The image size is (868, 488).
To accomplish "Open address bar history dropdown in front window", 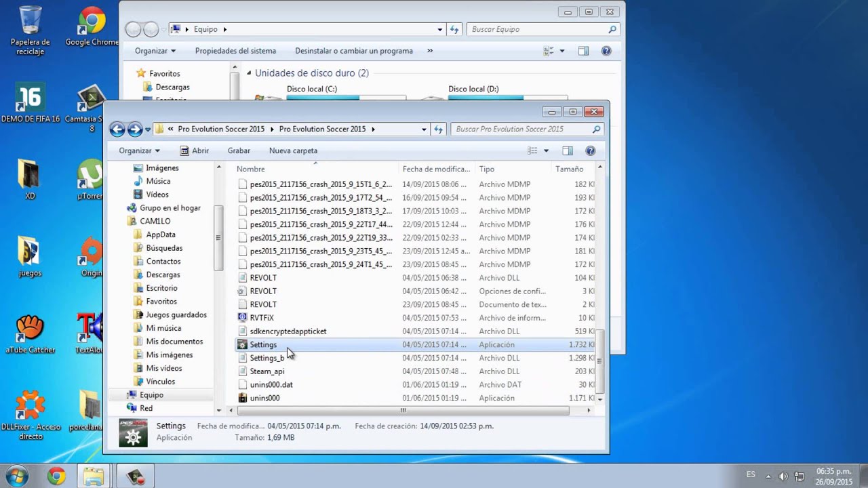I will [424, 129].
